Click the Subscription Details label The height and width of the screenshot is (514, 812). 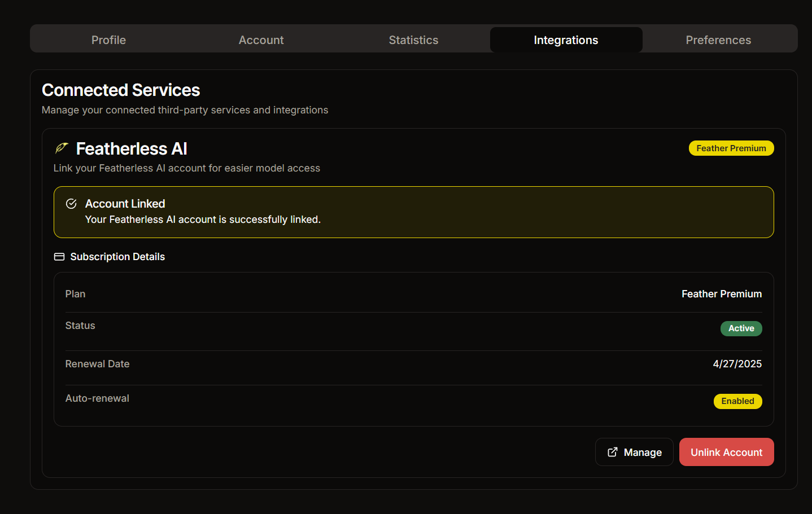point(117,257)
